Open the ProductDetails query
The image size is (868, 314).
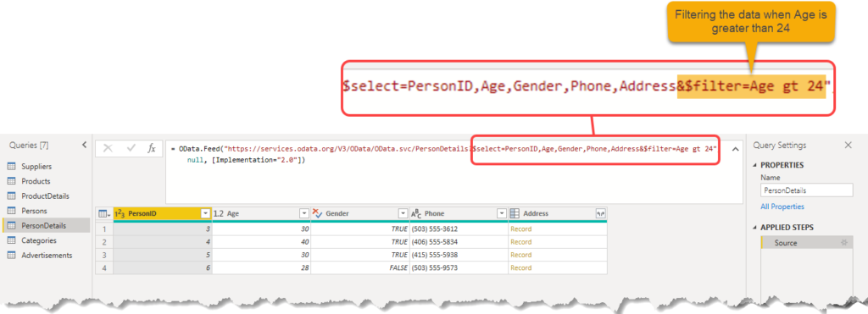click(46, 196)
